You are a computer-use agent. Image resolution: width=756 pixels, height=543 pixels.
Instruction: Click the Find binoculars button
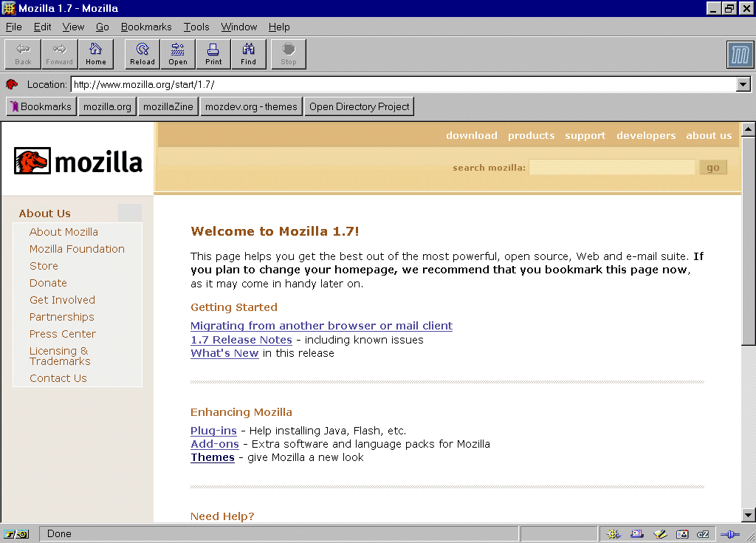248,54
